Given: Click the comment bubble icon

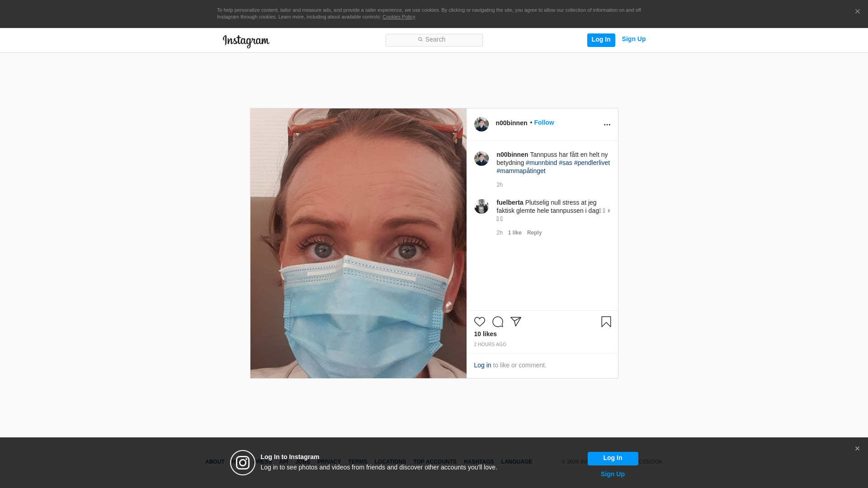Looking at the screenshot, I should (x=497, y=322).
